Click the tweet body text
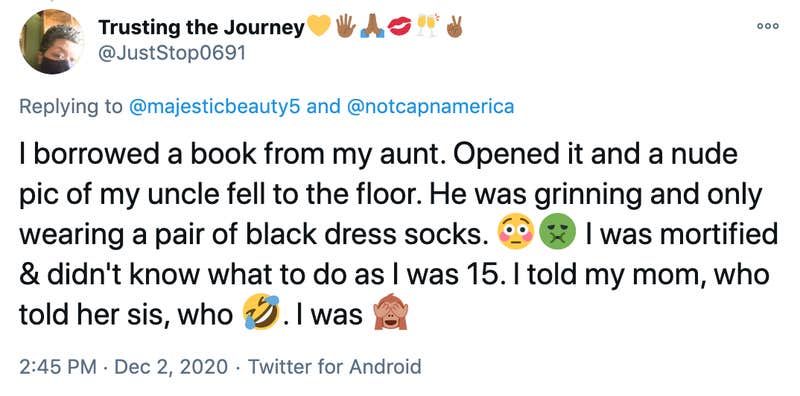800x396 pixels. click(x=399, y=234)
